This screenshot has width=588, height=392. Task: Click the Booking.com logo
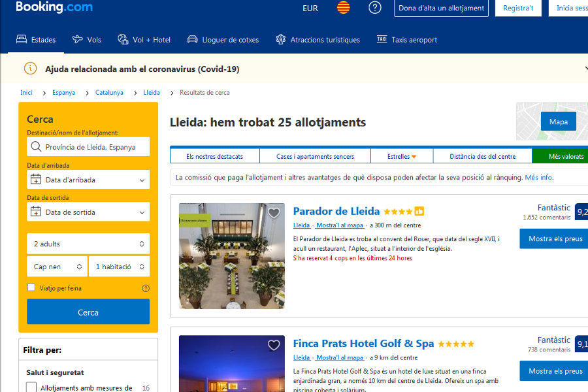click(54, 7)
